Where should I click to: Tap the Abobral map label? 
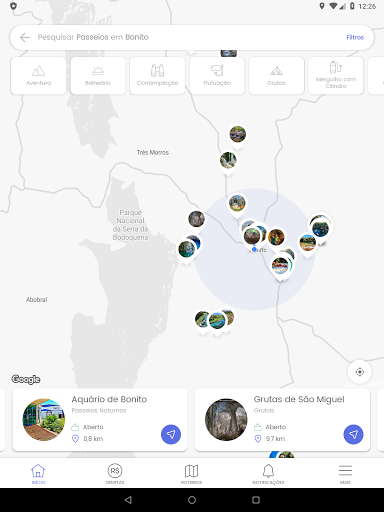click(x=37, y=300)
